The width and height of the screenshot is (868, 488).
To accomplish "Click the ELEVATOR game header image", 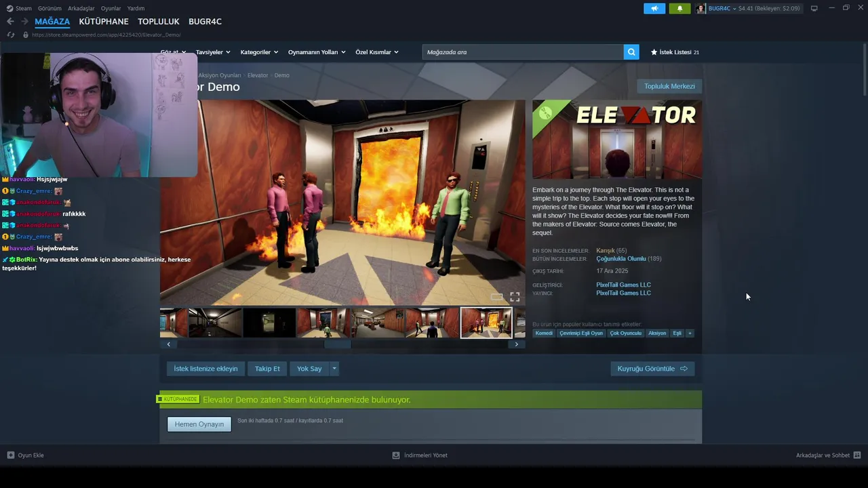I will coord(617,140).
